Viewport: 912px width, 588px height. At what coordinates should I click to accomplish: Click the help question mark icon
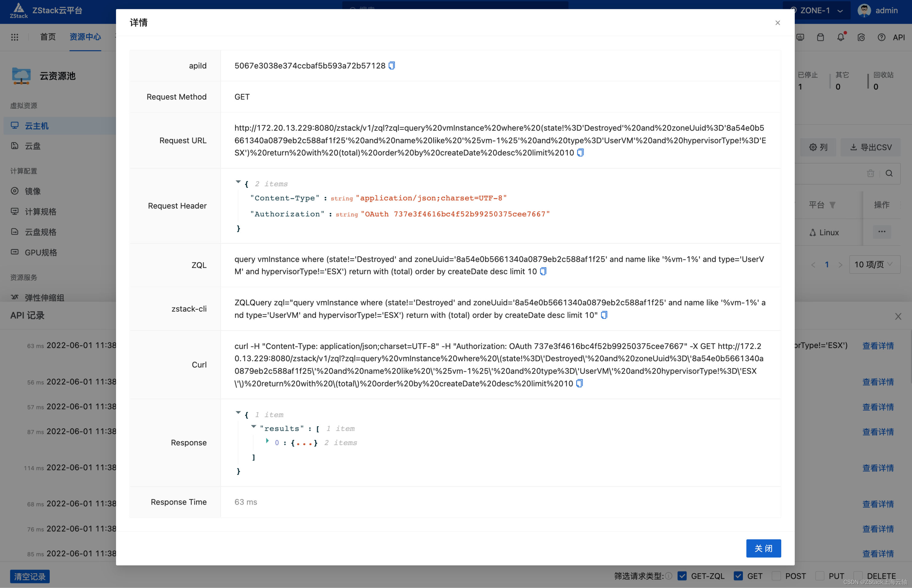pyautogui.click(x=881, y=37)
